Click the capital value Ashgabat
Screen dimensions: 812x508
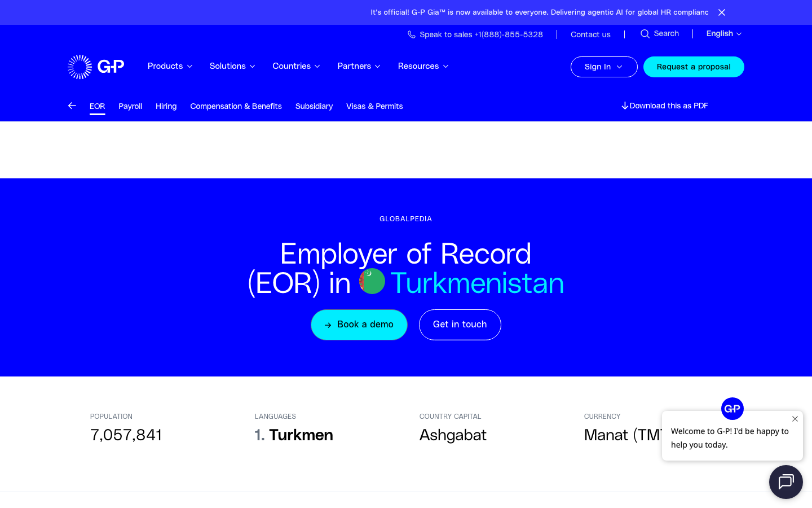pyautogui.click(x=453, y=435)
